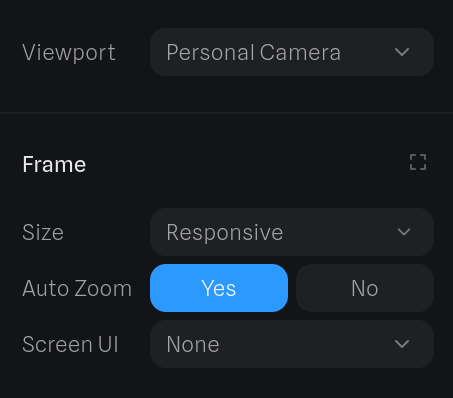Click the 'None' value text

click(193, 344)
